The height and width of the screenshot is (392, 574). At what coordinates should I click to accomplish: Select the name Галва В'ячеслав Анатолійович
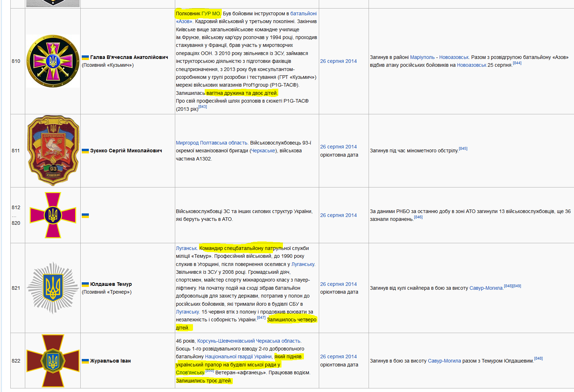point(129,57)
